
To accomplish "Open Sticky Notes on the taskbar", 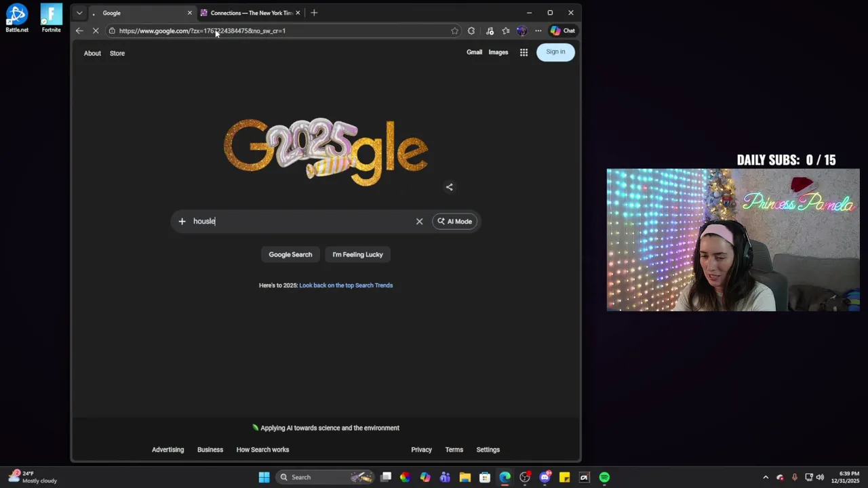I will [x=564, y=477].
